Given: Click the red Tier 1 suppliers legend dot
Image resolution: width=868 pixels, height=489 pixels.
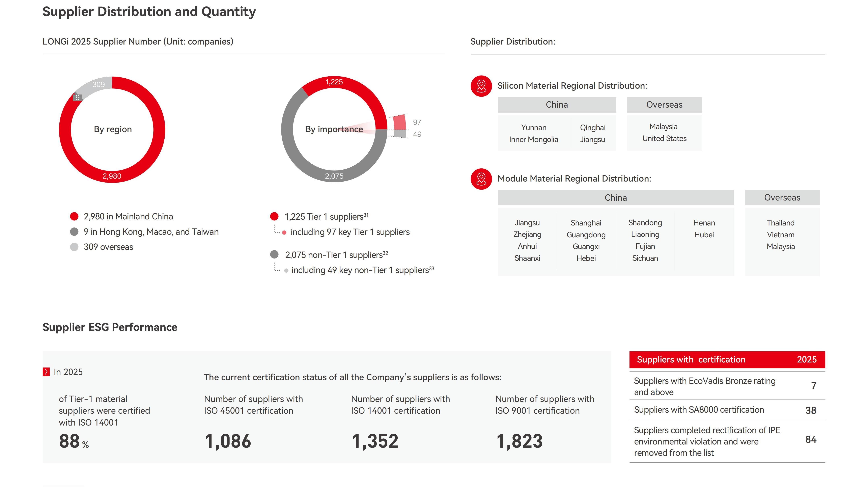Looking at the screenshot, I should (274, 216).
